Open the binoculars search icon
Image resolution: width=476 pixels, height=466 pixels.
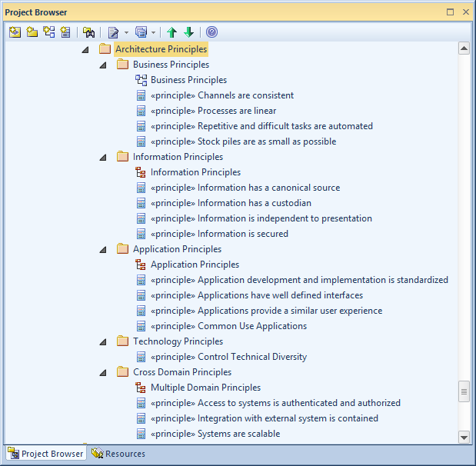[88, 32]
